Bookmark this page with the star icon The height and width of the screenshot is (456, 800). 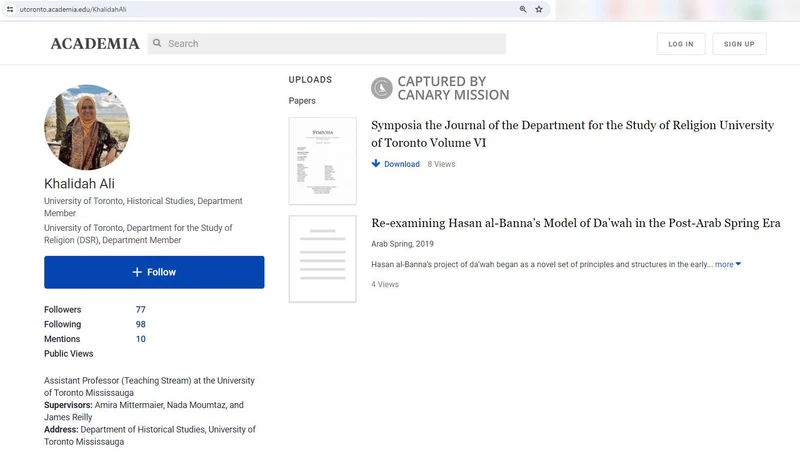(539, 9)
